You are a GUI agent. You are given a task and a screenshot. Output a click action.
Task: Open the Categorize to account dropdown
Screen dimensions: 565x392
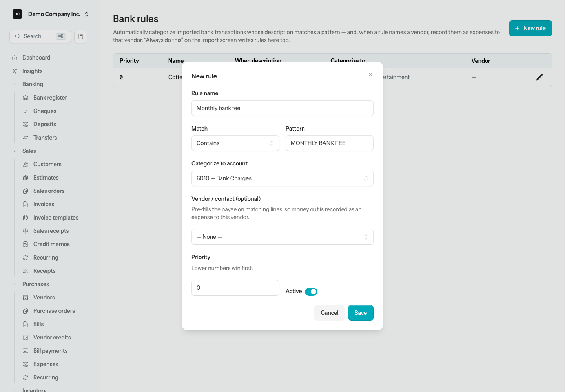pyautogui.click(x=282, y=178)
